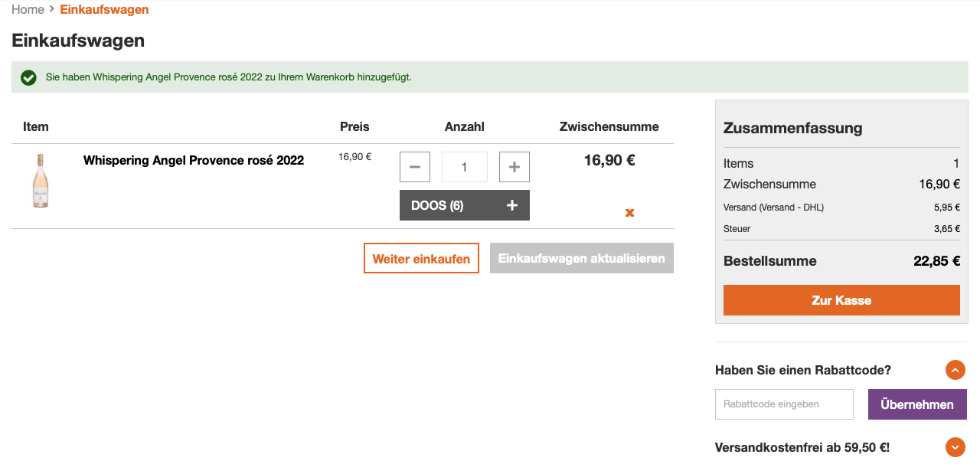
Task: Click the Zur Kasse button
Action: click(x=841, y=299)
